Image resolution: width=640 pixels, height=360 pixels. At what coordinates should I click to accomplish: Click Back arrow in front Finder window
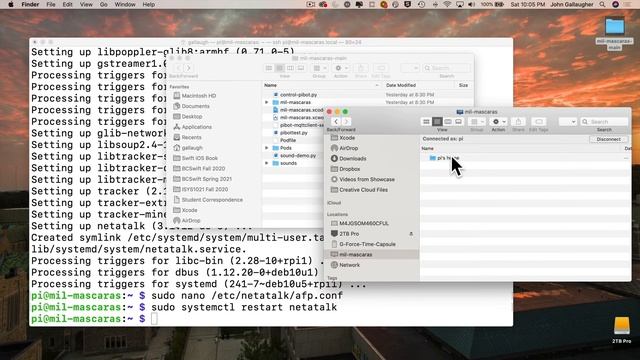tap(336, 122)
